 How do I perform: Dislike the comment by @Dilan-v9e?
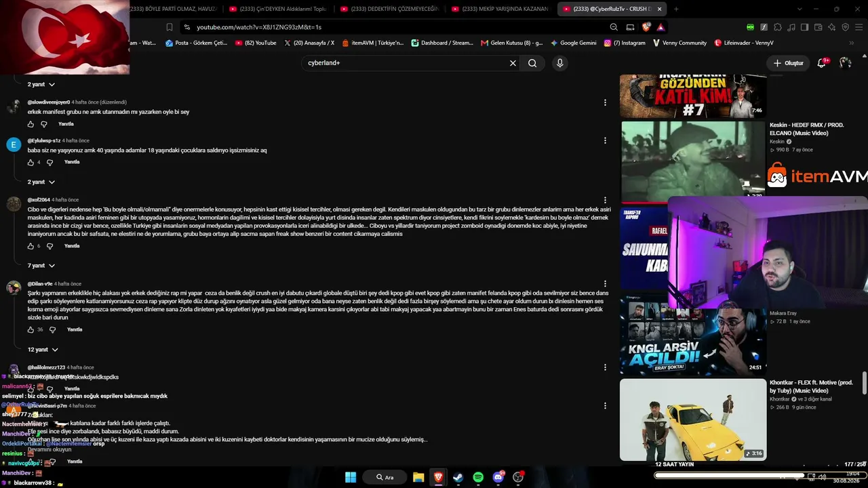[x=52, y=330]
